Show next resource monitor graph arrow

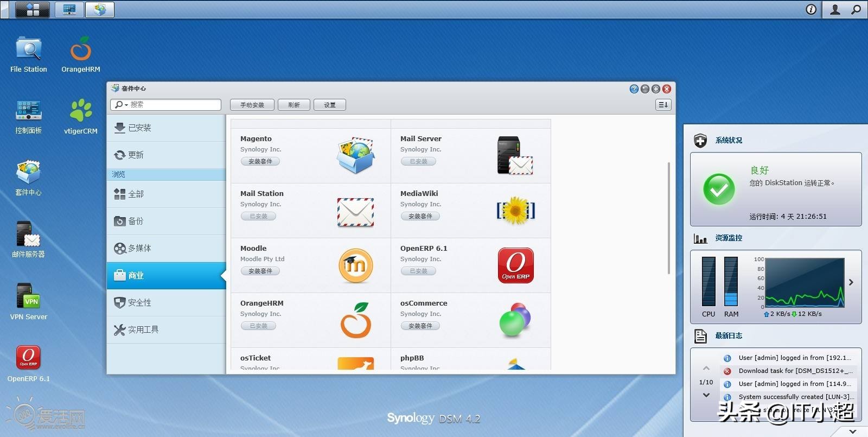click(x=851, y=282)
